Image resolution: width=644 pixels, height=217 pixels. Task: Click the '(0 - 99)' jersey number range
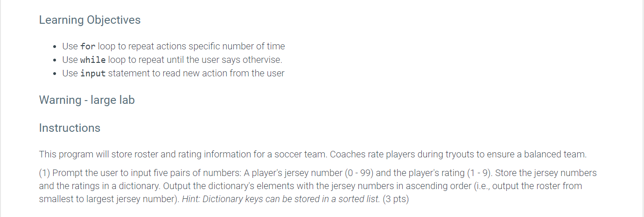coord(359,173)
